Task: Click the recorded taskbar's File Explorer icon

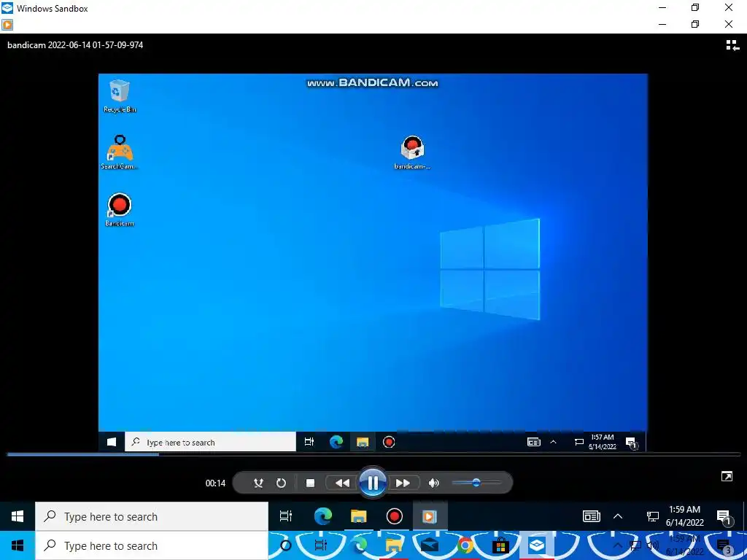Action: coord(363,442)
